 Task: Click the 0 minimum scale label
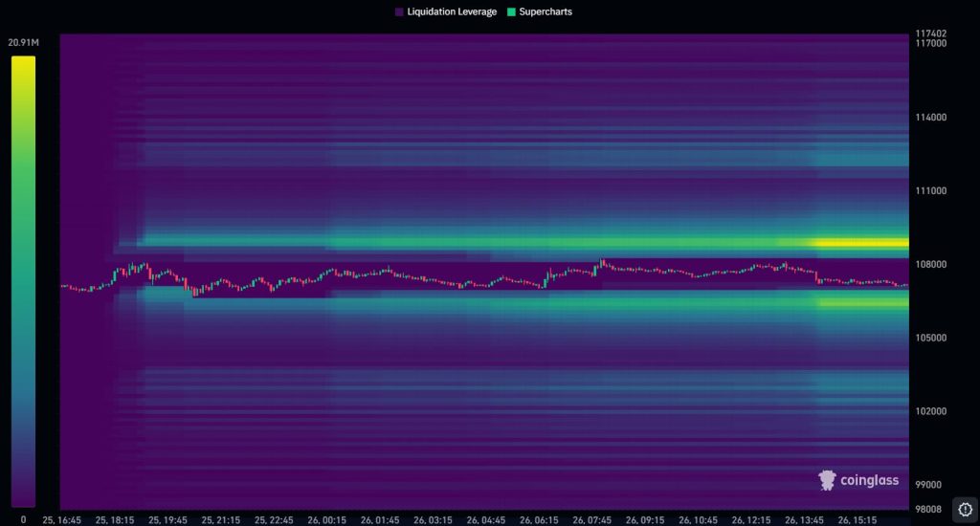point(23,518)
